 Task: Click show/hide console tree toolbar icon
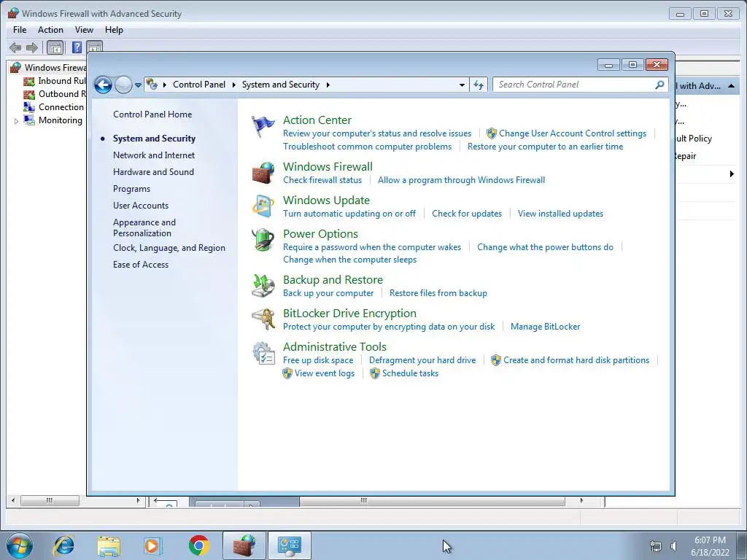point(55,47)
